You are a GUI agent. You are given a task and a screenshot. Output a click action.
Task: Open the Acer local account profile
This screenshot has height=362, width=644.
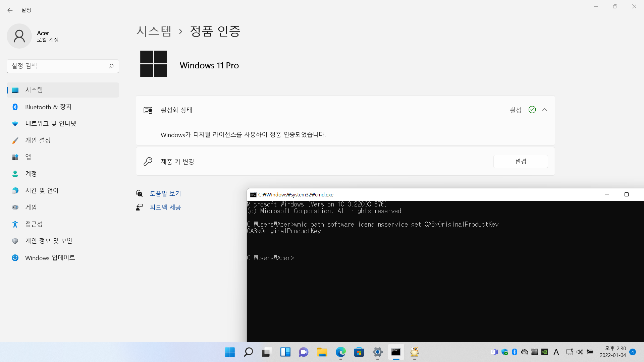(x=34, y=36)
